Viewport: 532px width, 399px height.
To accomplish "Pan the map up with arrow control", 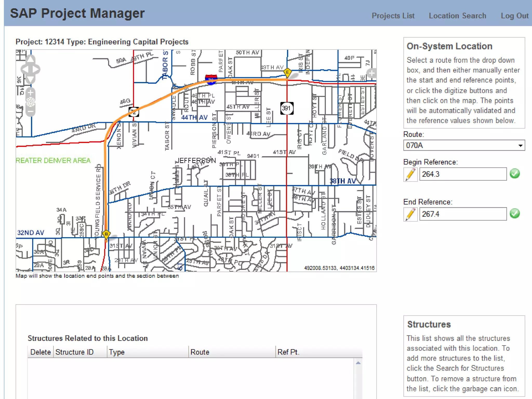I will [x=30, y=59].
